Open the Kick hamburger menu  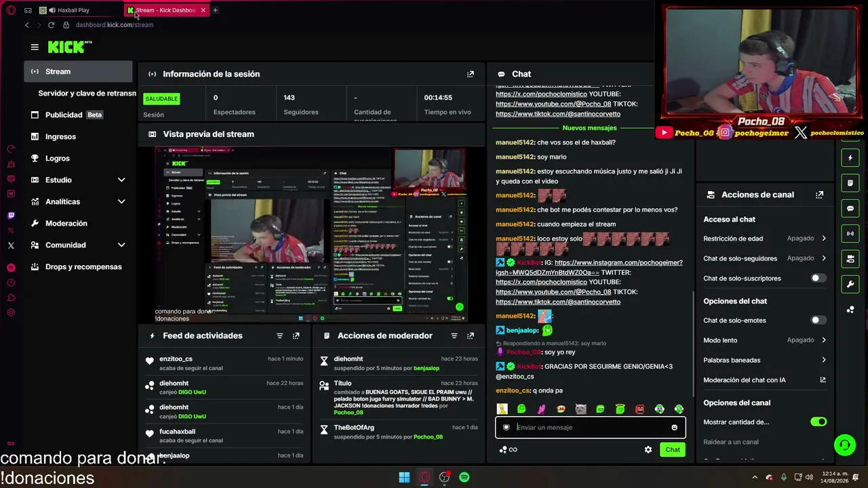click(x=35, y=47)
